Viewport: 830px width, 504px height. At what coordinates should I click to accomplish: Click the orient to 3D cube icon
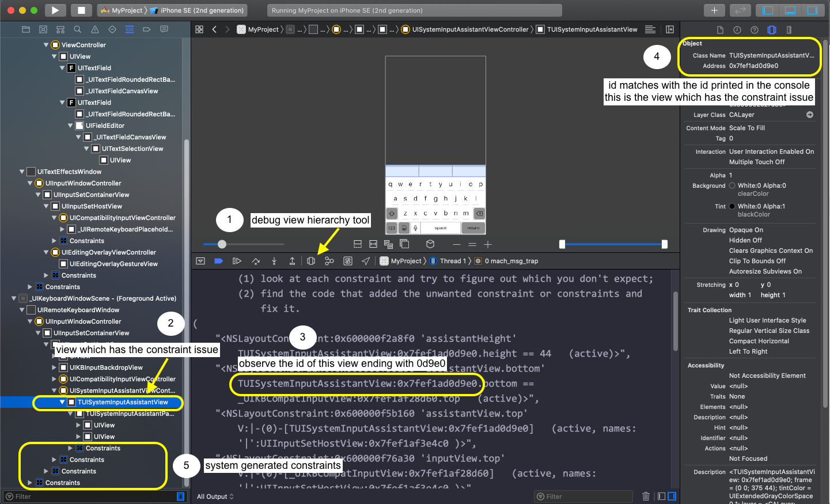(430, 244)
